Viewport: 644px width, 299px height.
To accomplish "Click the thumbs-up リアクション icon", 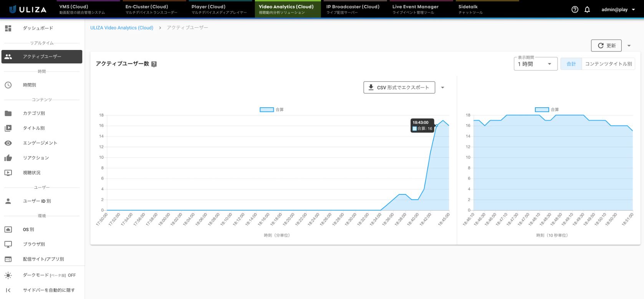I will coord(8,158).
